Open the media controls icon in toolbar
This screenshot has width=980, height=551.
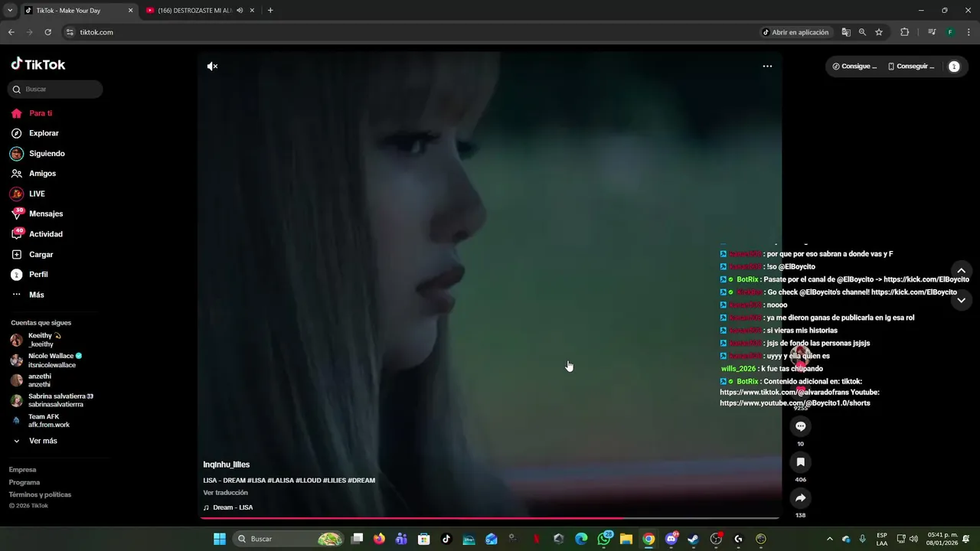(932, 32)
